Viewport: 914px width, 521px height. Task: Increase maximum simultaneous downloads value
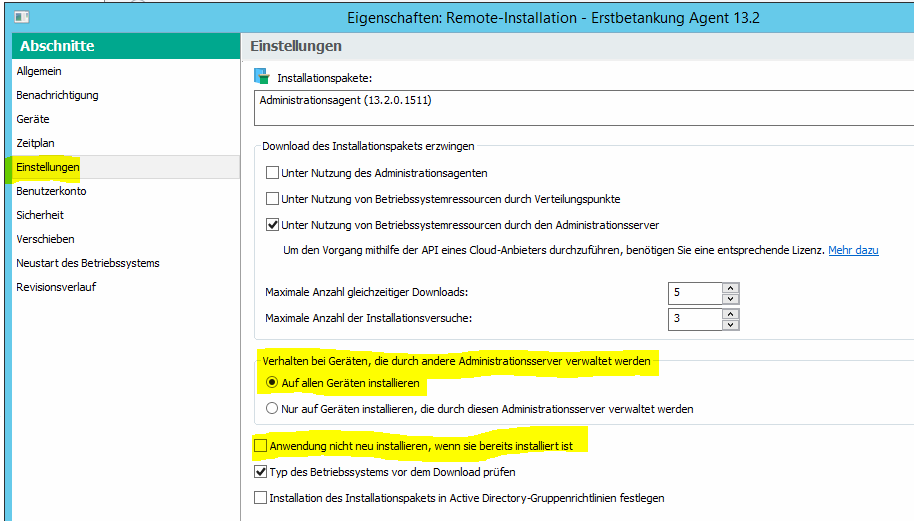point(730,287)
